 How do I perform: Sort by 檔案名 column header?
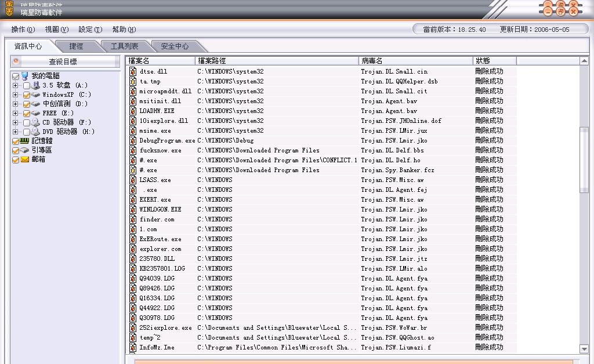click(161, 60)
